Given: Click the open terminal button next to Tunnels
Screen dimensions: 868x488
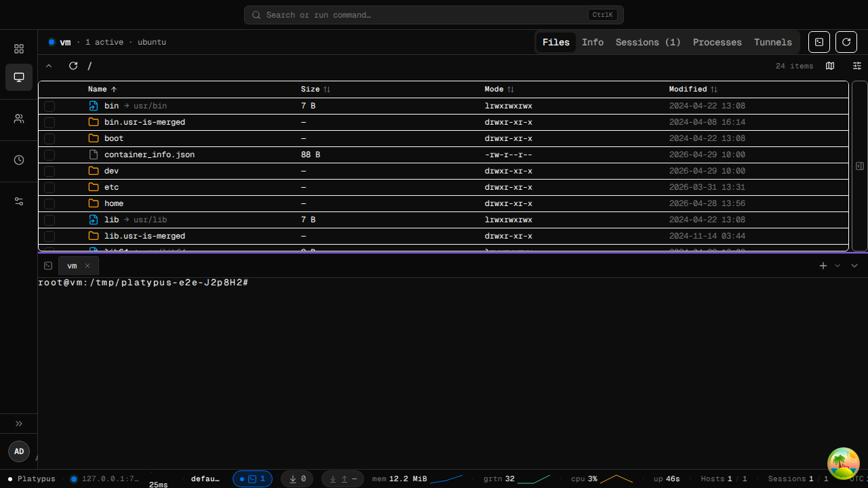Looking at the screenshot, I should (819, 42).
